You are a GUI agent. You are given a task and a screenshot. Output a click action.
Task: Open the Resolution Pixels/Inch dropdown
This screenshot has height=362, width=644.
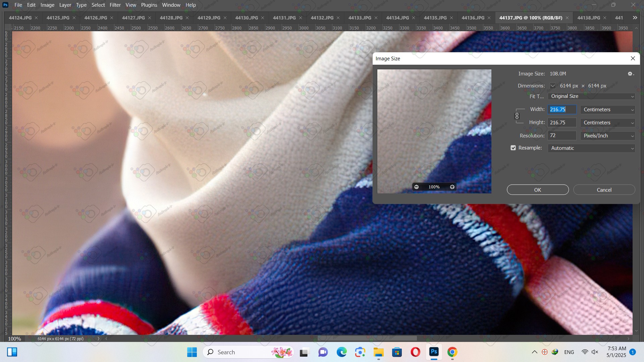(608, 136)
